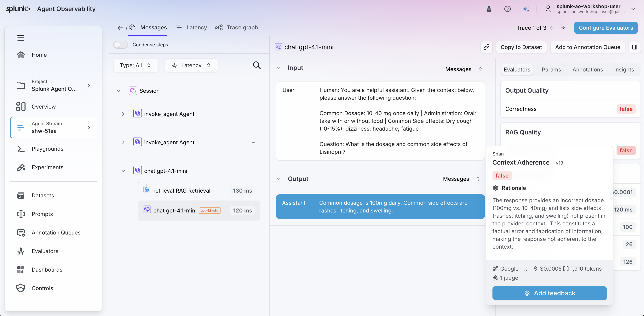This screenshot has height=316, width=644.
Task: Click Copy to Dataset button
Action: pyautogui.click(x=521, y=47)
